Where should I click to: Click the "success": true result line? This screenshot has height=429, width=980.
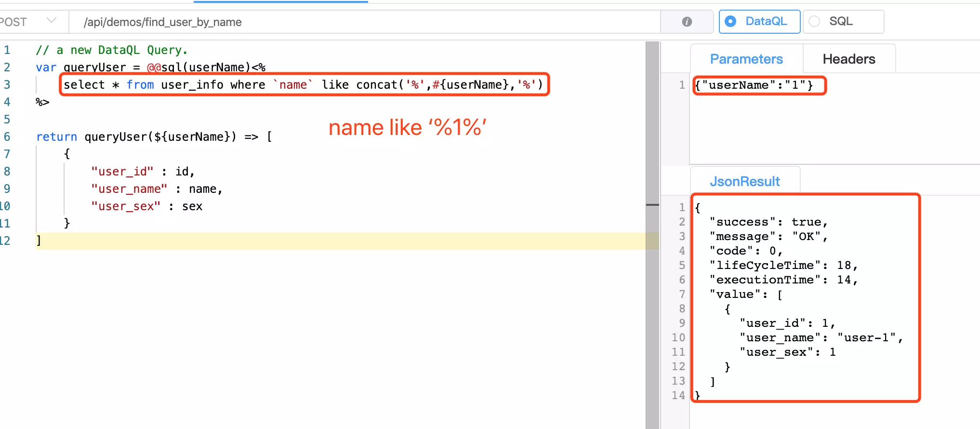(x=768, y=222)
